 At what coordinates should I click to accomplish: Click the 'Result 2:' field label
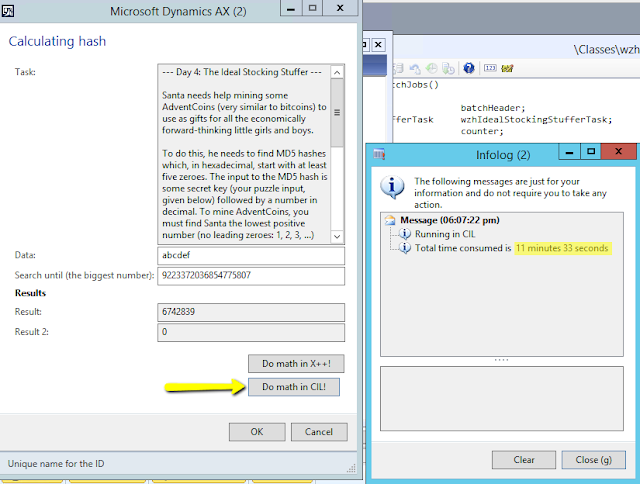[x=31, y=332]
